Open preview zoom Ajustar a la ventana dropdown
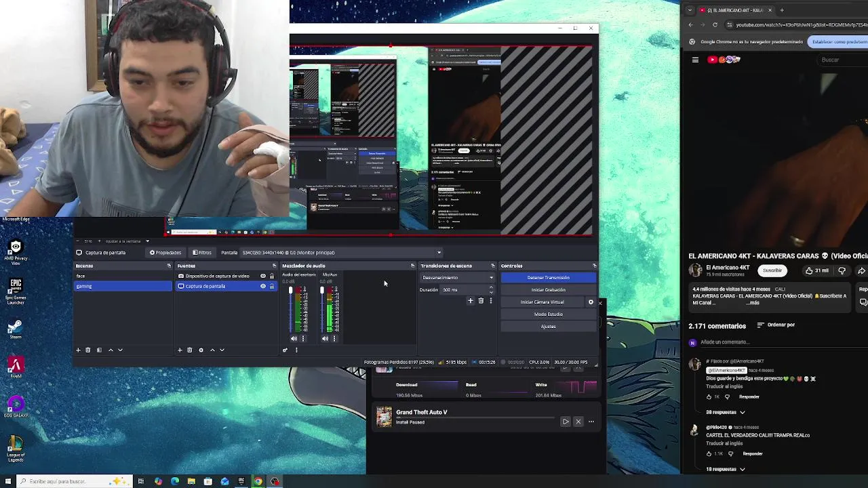The image size is (868, 488). [x=129, y=241]
